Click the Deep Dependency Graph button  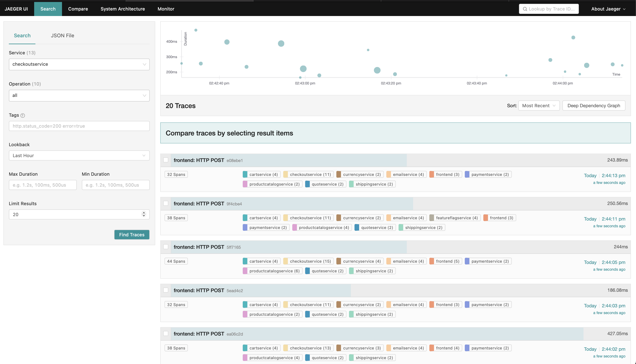tap(593, 106)
